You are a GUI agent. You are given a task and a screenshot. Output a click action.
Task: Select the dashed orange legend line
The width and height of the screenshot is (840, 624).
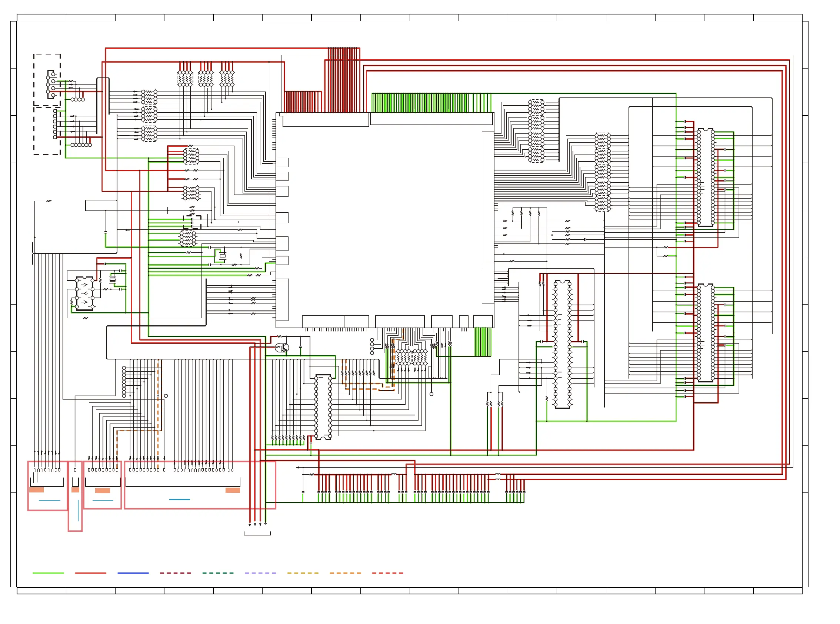point(345,573)
